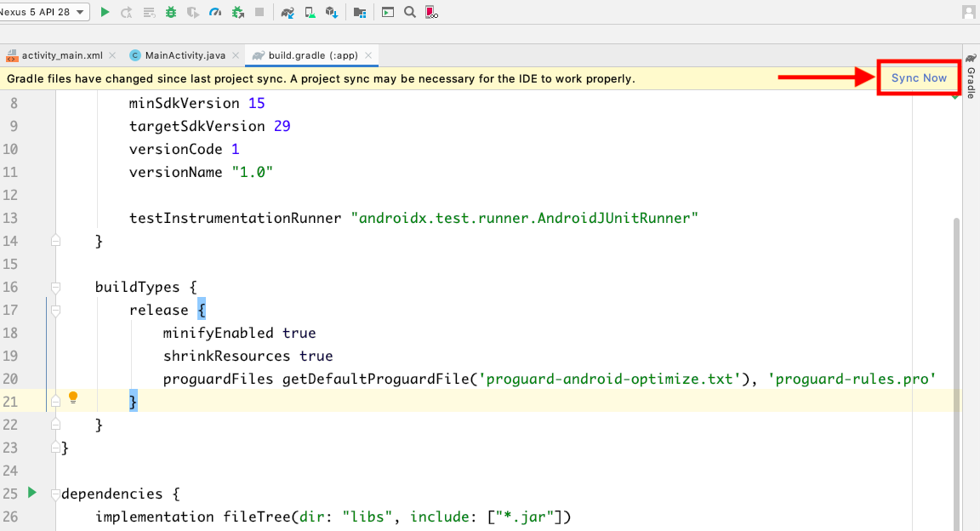Place cursor on testInstrumentationRunner keyword
Screen dimensions: 980x531
click(x=235, y=219)
